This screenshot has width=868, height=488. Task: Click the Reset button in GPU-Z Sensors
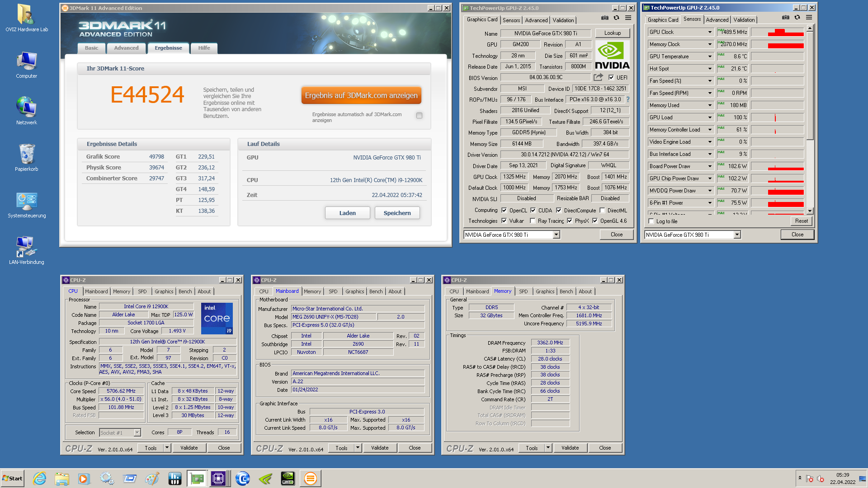pyautogui.click(x=801, y=221)
